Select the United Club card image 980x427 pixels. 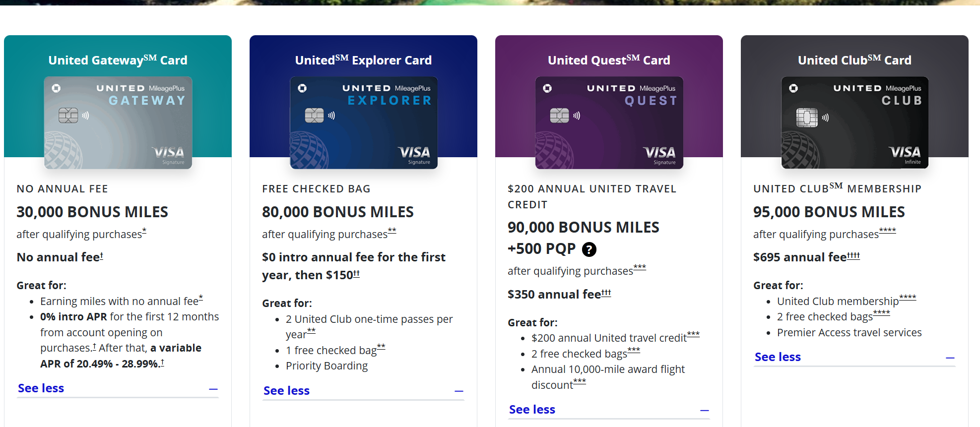(x=854, y=122)
